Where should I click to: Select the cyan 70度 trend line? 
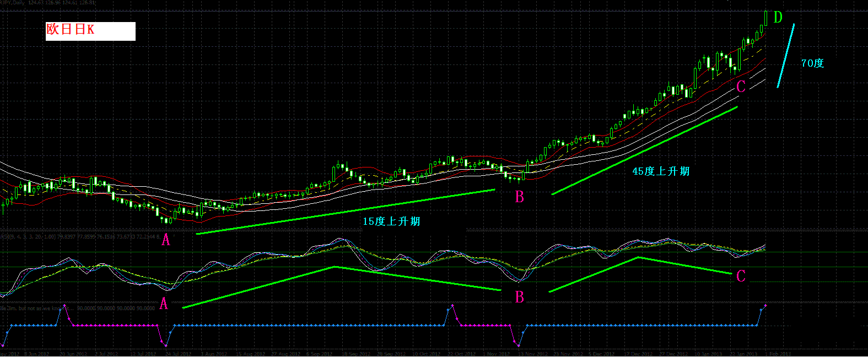[x=786, y=56]
